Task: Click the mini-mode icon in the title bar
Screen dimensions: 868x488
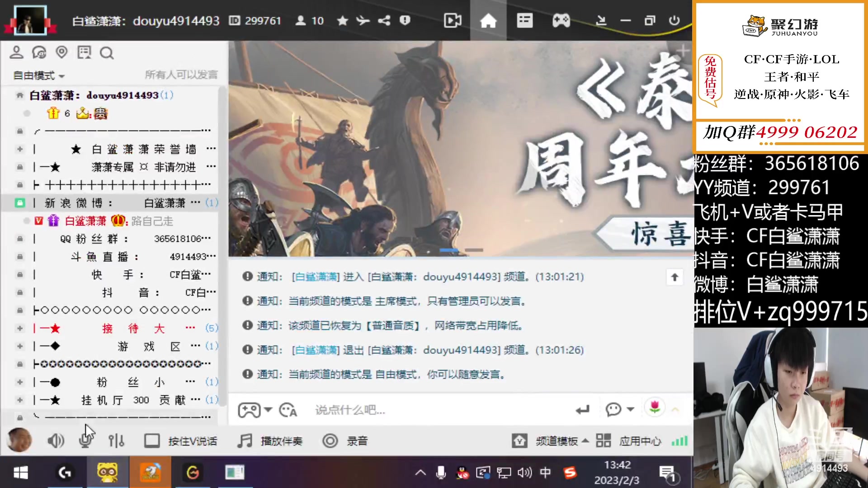Action: point(601,20)
